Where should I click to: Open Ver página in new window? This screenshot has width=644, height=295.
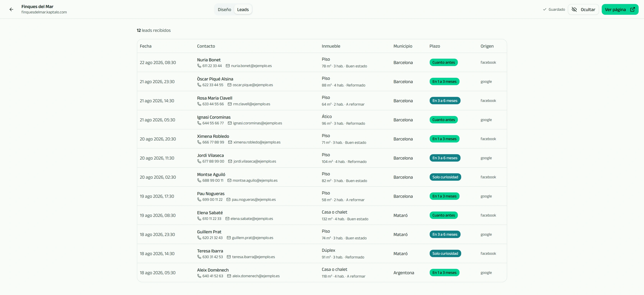coord(620,10)
